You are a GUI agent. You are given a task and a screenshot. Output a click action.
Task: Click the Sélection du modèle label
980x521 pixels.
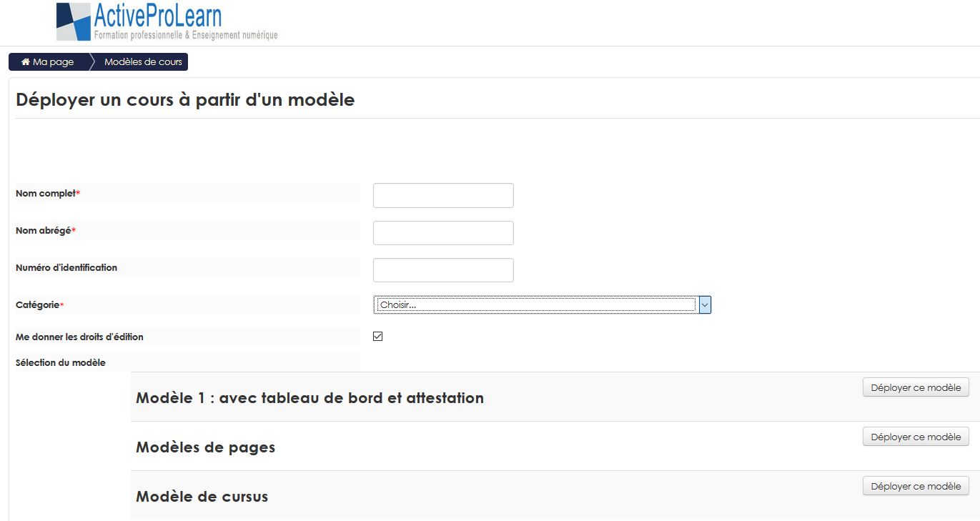[61, 362]
